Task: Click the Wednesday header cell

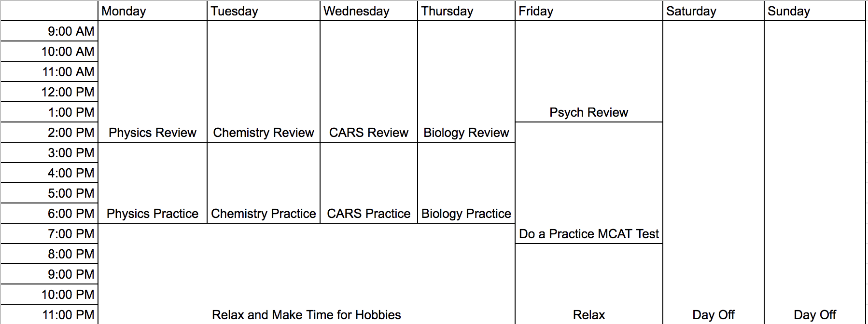Action: 369,11
